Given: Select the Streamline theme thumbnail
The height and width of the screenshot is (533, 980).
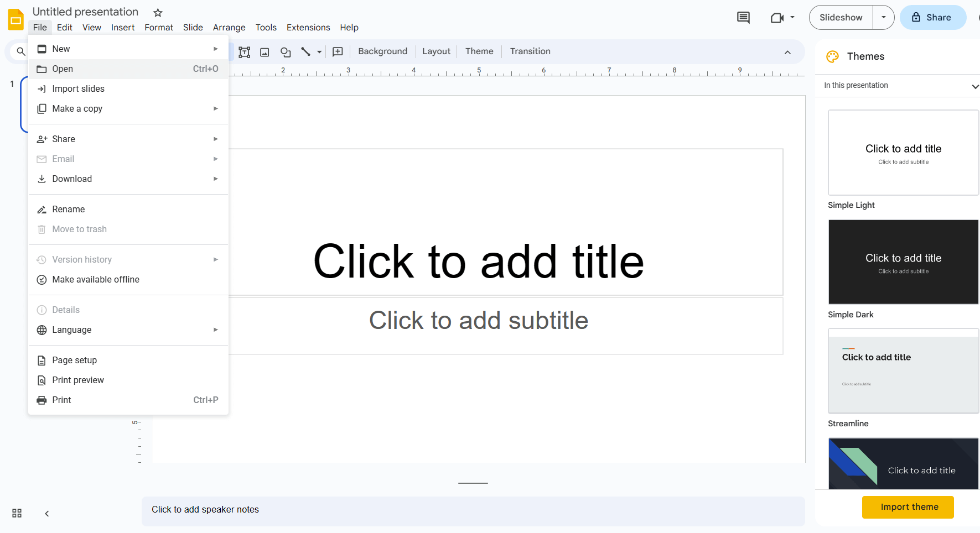Looking at the screenshot, I should 903,371.
